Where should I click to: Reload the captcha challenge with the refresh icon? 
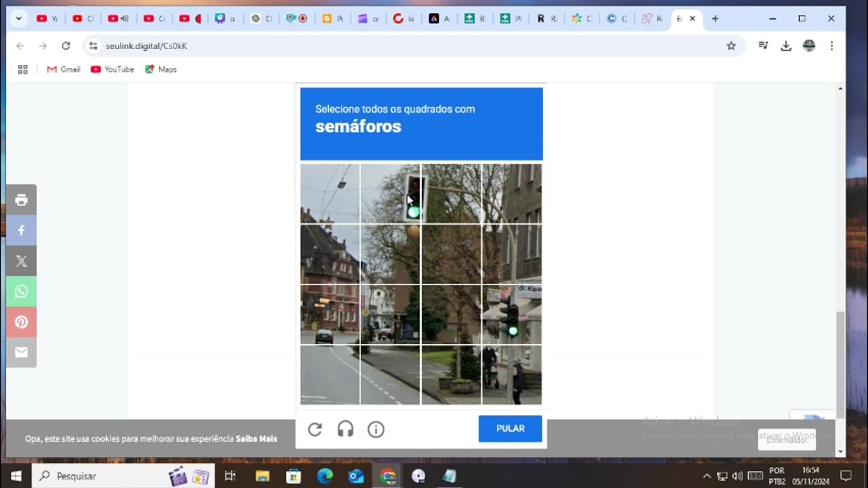pos(315,429)
